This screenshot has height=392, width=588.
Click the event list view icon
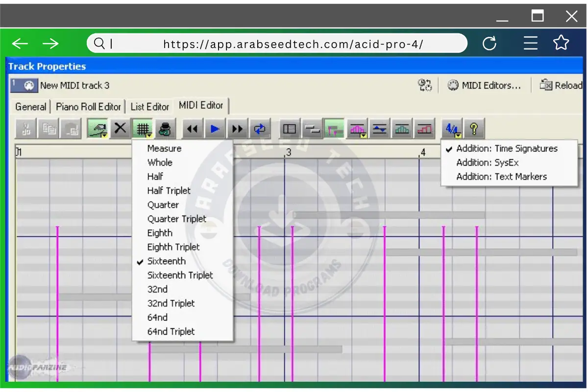coord(290,129)
